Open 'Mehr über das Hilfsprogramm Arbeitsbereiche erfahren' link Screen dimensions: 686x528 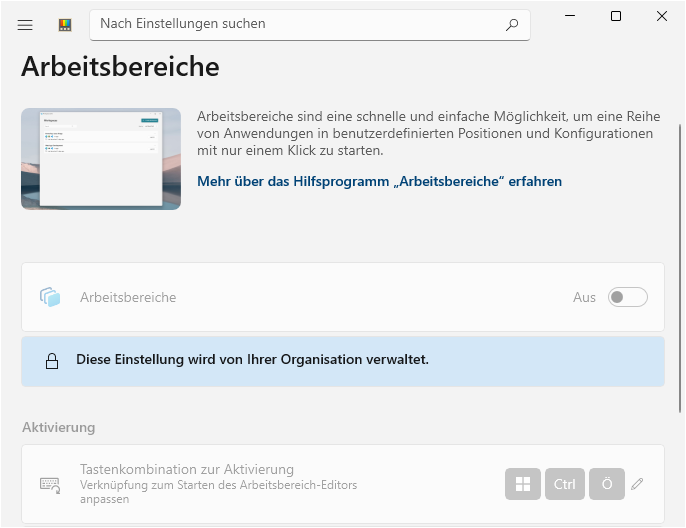(x=379, y=181)
